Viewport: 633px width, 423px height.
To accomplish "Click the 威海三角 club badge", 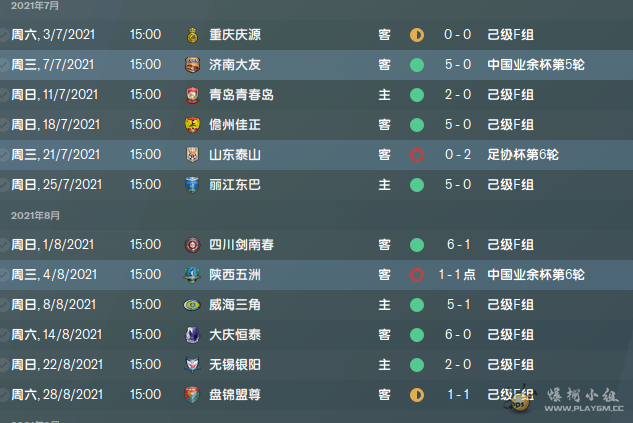I will (192, 305).
